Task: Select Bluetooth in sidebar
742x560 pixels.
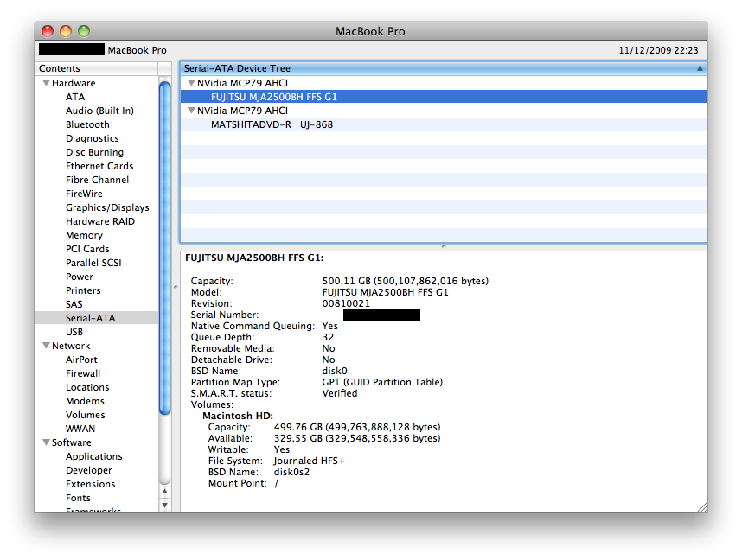Action: [87, 124]
